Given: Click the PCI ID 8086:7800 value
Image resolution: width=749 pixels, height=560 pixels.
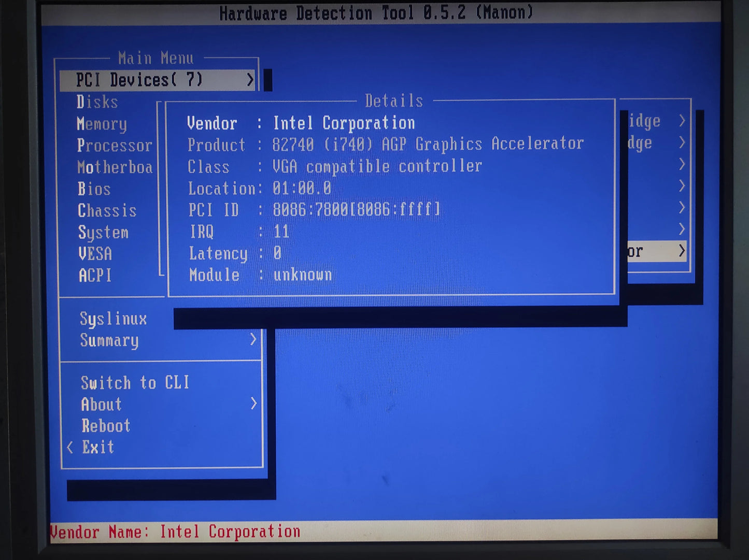Looking at the screenshot, I should pyautogui.click(x=357, y=210).
